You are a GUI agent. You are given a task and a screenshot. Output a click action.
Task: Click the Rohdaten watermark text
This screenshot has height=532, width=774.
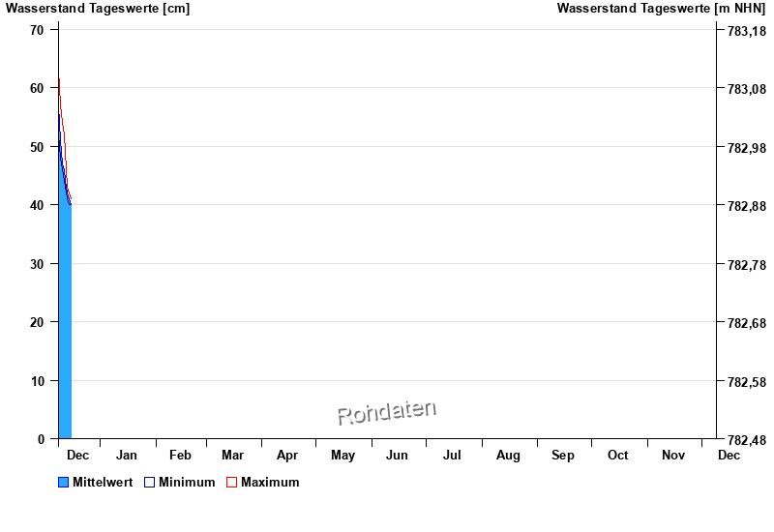[x=386, y=412]
